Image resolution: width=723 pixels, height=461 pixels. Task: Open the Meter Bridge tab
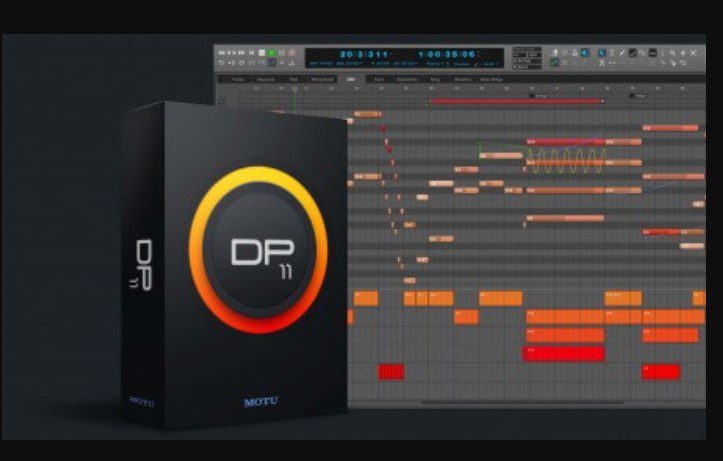(x=492, y=79)
